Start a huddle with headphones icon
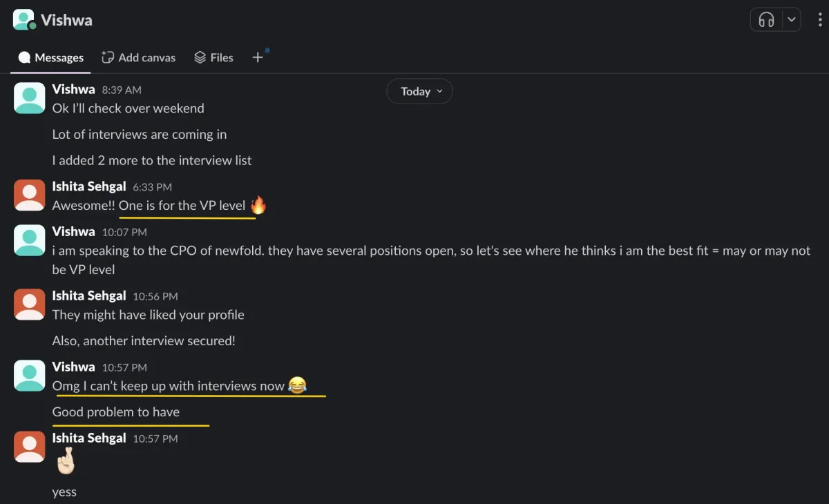The image size is (829, 504). pyautogui.click(x=766, y=20)
